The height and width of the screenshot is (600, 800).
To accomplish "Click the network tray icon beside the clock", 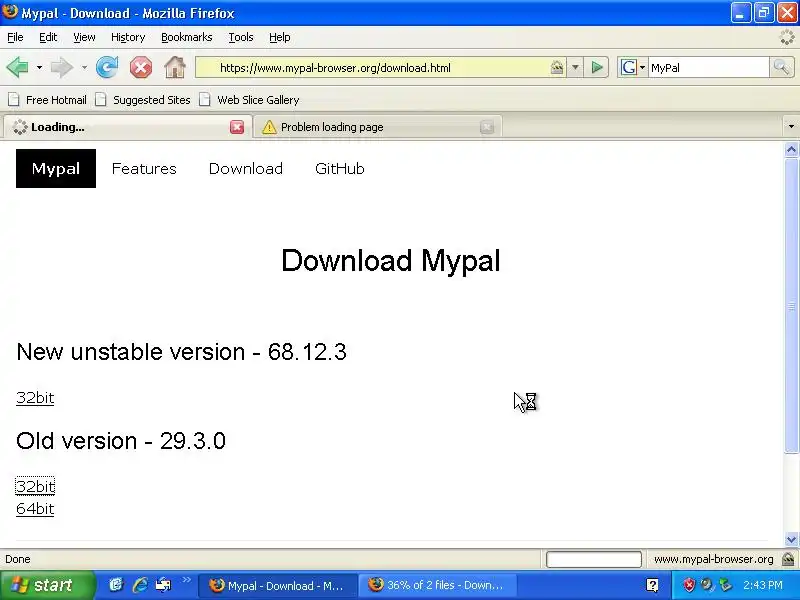I will click(x=725, y=585).
